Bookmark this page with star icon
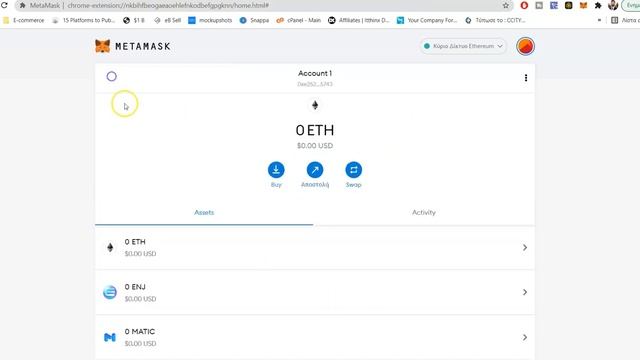The height and width of the screenshot is (360, 640). pyautogui.click(x=506, y=5)
